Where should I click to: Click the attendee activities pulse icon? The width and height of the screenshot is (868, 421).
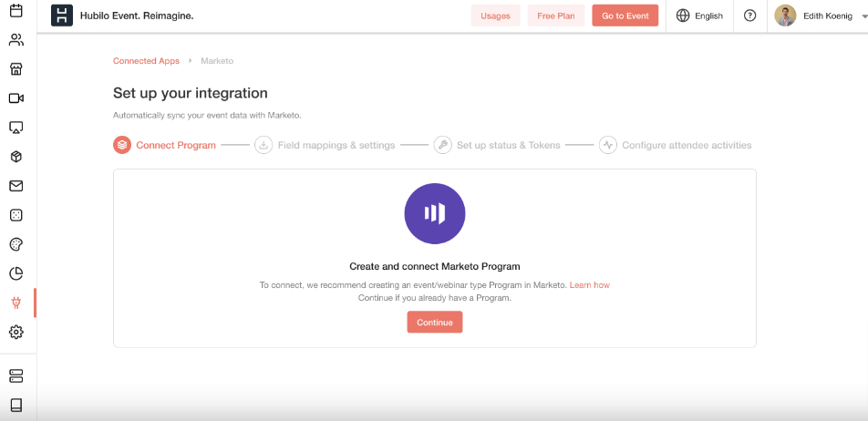(x=608, y=145)
